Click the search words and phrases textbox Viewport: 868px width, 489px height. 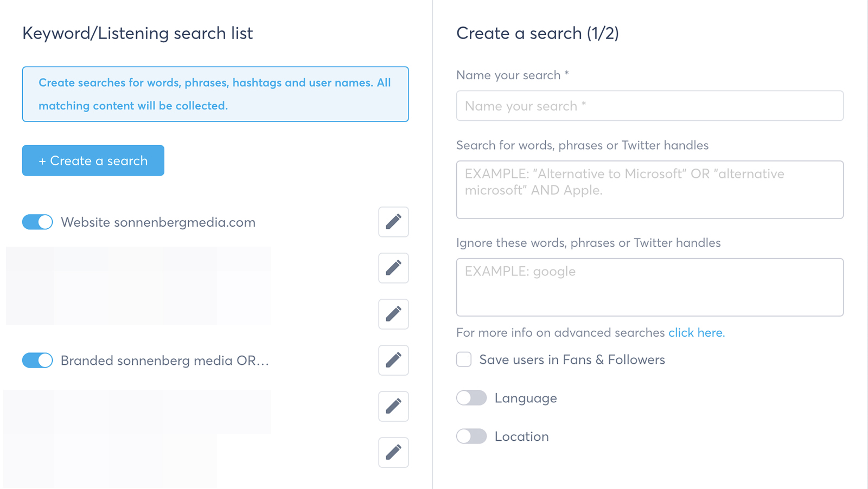650,190
